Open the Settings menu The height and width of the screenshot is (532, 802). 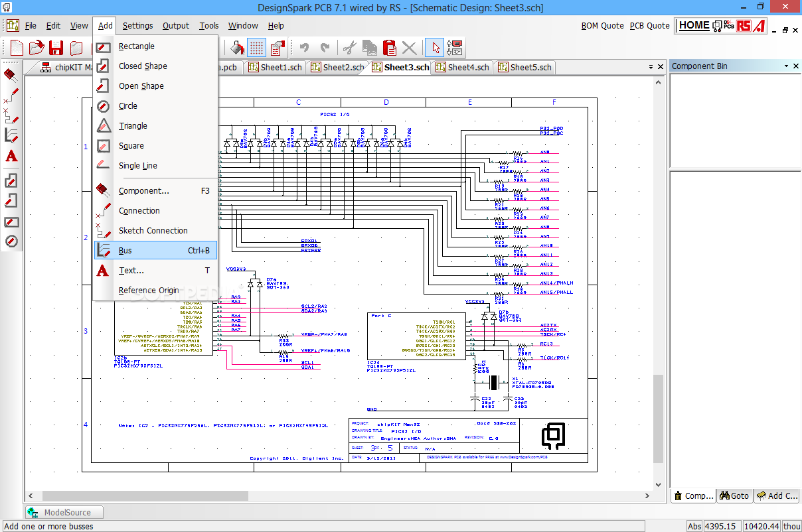point(137,26)
